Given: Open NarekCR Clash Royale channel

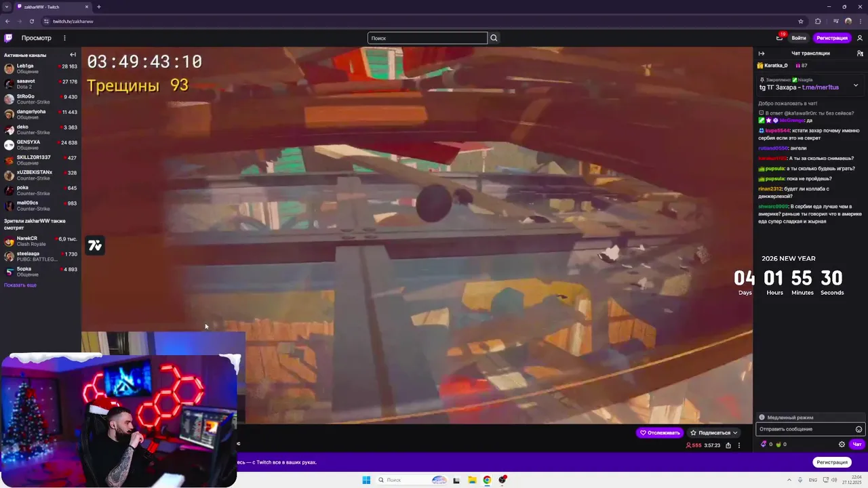Looking at the screenshot, I should (x=40, y=241).
